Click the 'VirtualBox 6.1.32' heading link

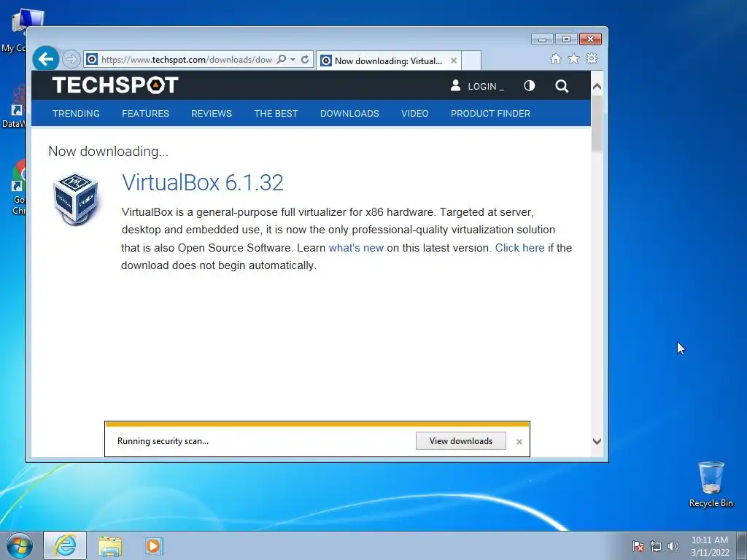click(x=203, y=182)
